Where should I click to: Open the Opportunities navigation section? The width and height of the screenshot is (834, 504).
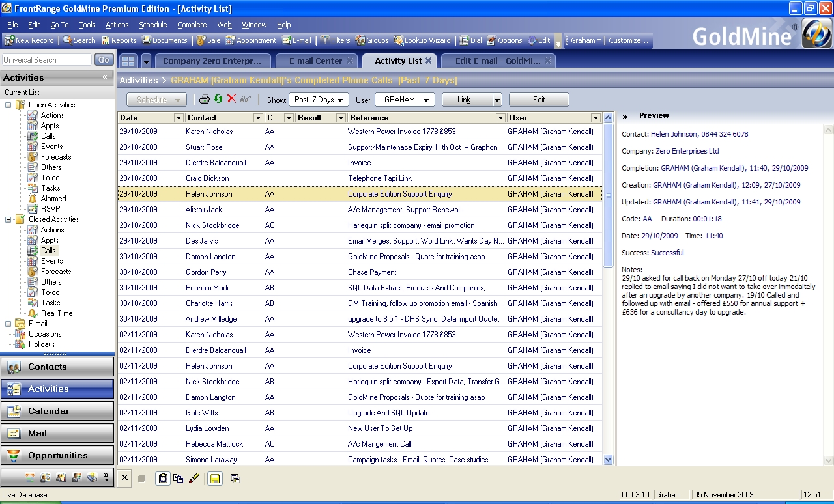[x=57, y=455]
